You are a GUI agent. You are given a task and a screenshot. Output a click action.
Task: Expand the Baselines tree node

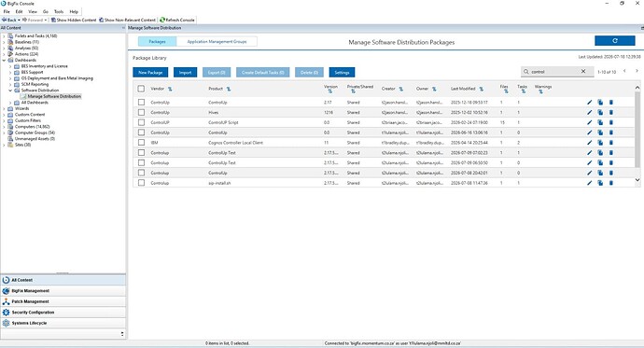point(4,42)
